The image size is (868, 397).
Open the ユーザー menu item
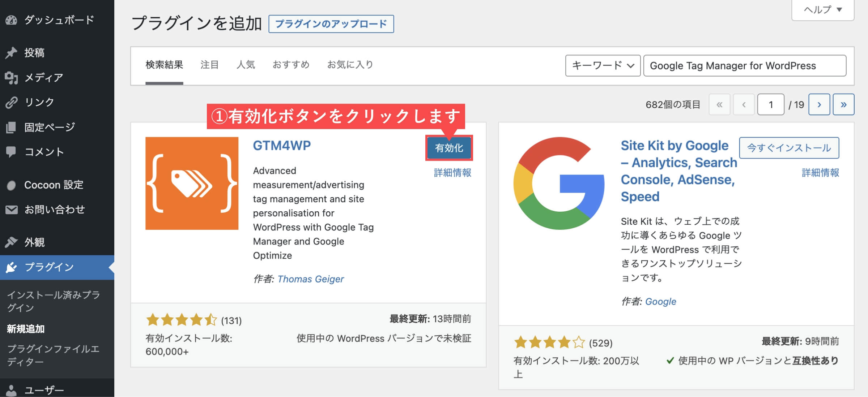point(57,390)
